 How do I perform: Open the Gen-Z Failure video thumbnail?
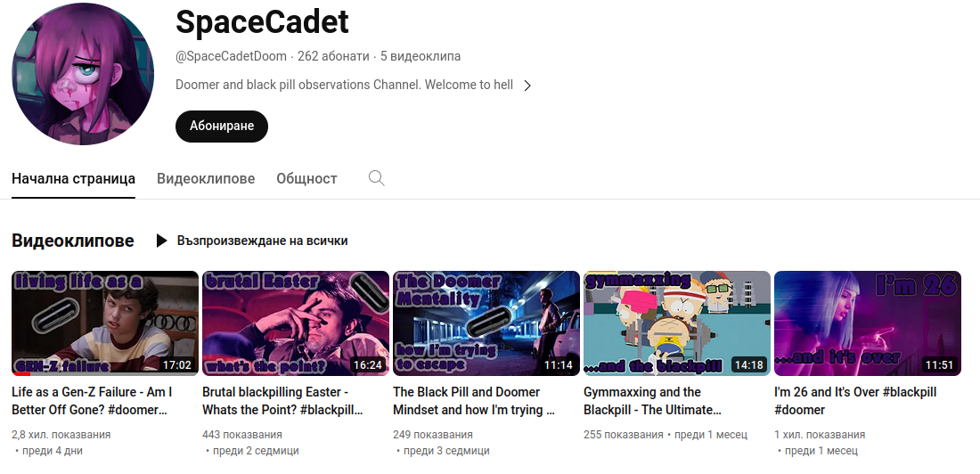[x=105, y=323]
